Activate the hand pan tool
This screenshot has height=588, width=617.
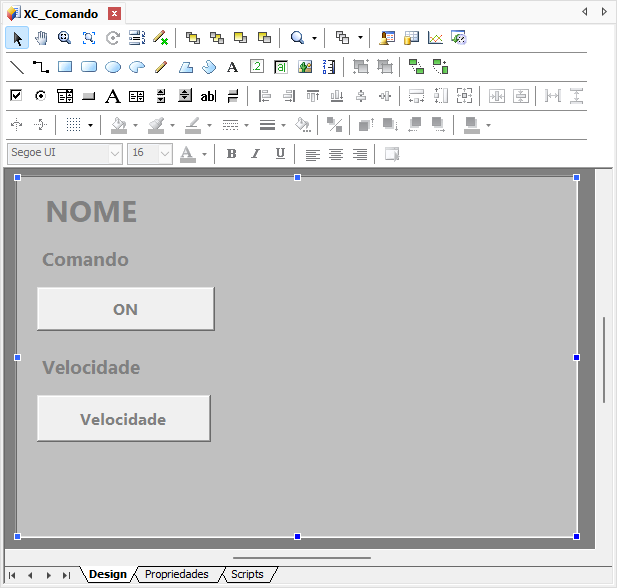[41, 38]
